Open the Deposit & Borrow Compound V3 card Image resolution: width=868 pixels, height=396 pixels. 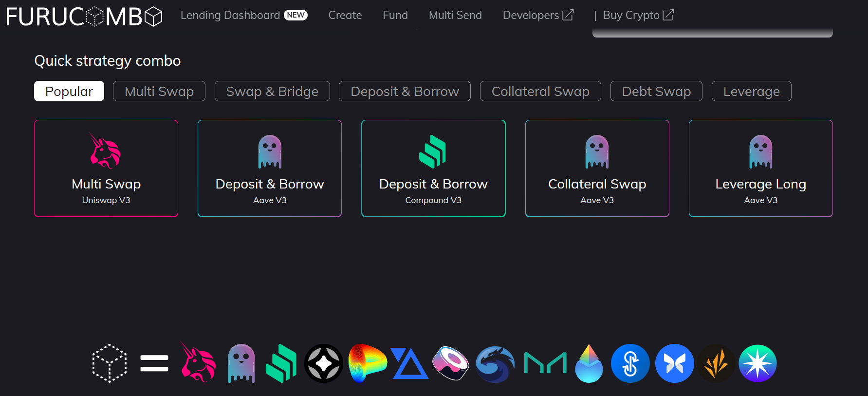pyautogui.click(x=433, y=168)
